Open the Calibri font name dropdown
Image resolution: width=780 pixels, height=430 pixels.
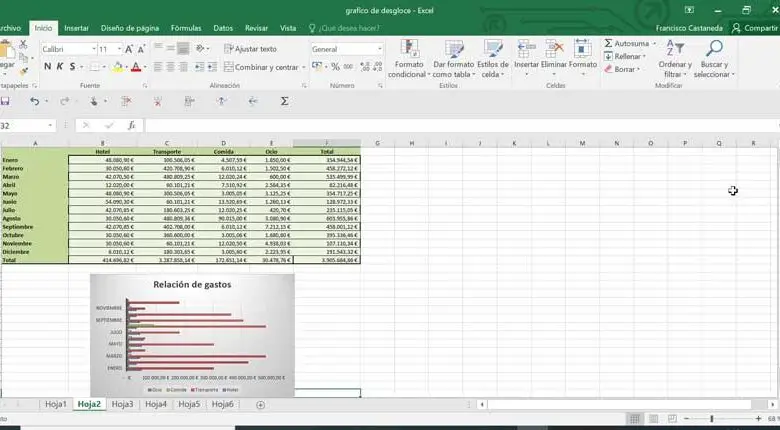pyautogui.click(x=94, y=49)
